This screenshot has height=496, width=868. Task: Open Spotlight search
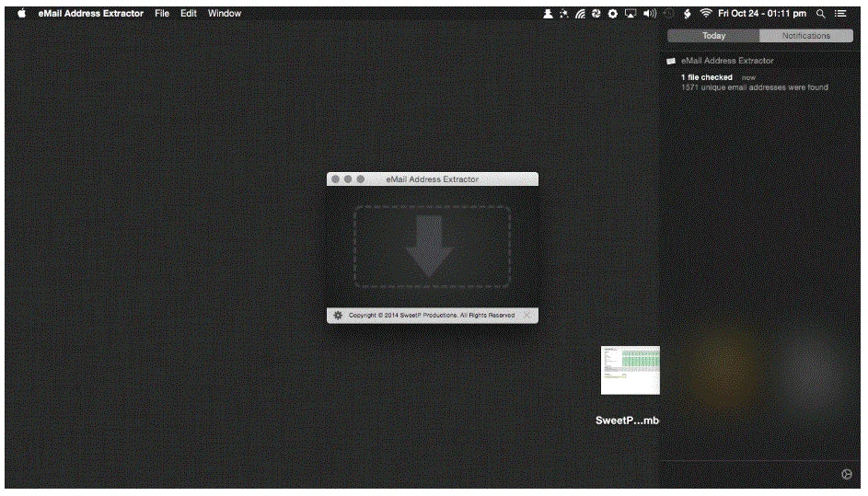click(x=820, y=13)
